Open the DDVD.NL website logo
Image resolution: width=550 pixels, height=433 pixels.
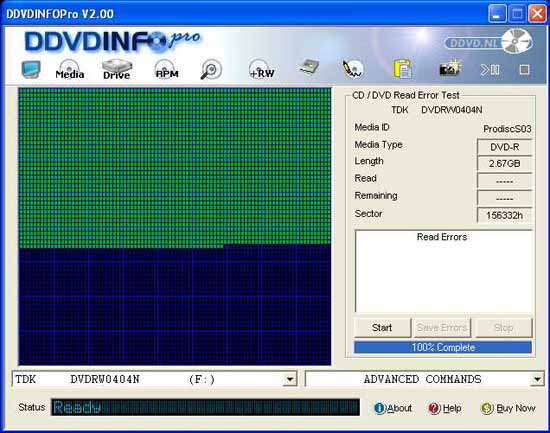click(488, 42)
